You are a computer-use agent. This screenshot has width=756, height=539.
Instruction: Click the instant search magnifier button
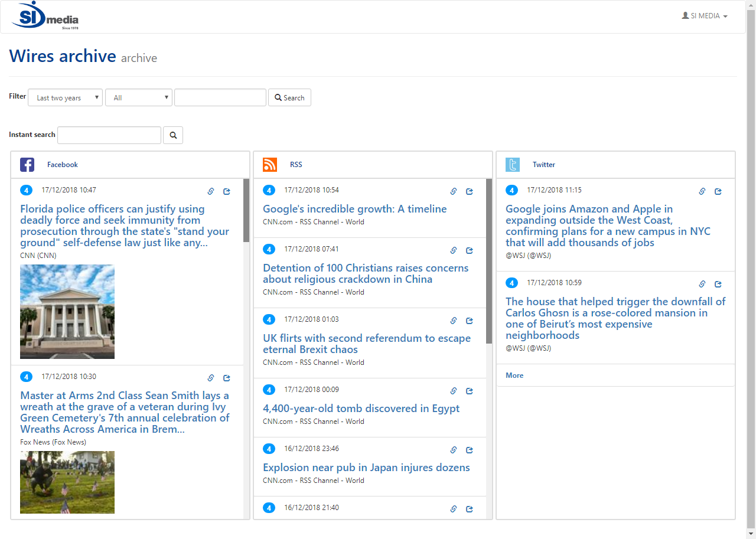pyautogui.click(x=173, y=135)
